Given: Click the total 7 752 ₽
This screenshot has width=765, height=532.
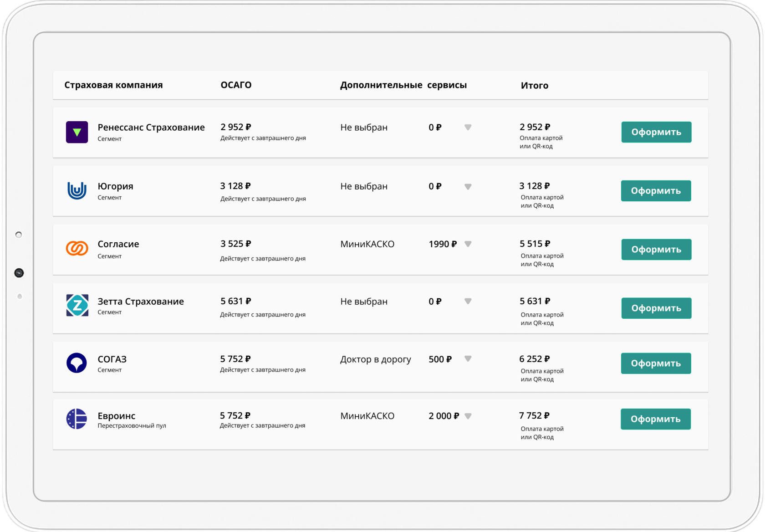Looking at the screenshot, I should tap(535, 415).
